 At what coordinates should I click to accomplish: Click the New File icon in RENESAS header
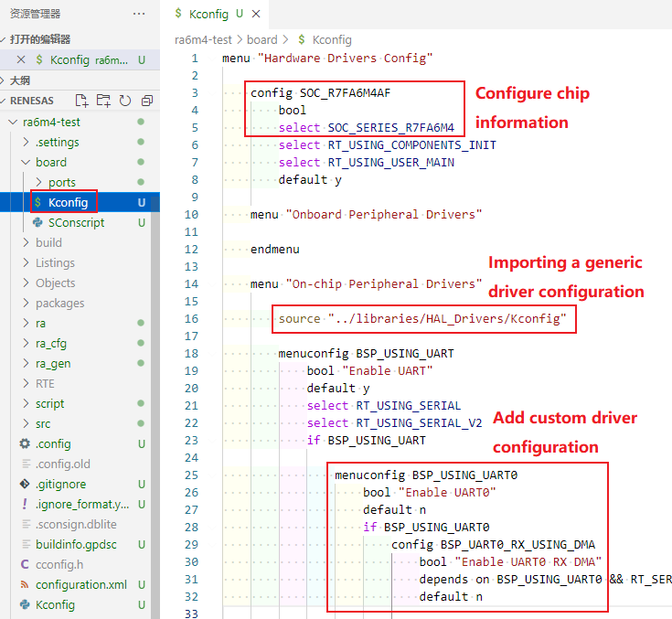point(82,101)
